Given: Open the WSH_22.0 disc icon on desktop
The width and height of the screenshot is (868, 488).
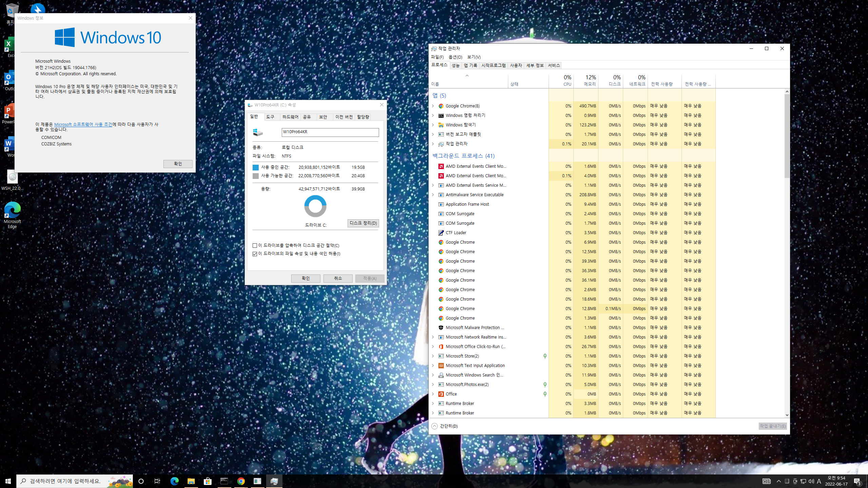Looking at the screenshot, I should (x=12, y=180).
